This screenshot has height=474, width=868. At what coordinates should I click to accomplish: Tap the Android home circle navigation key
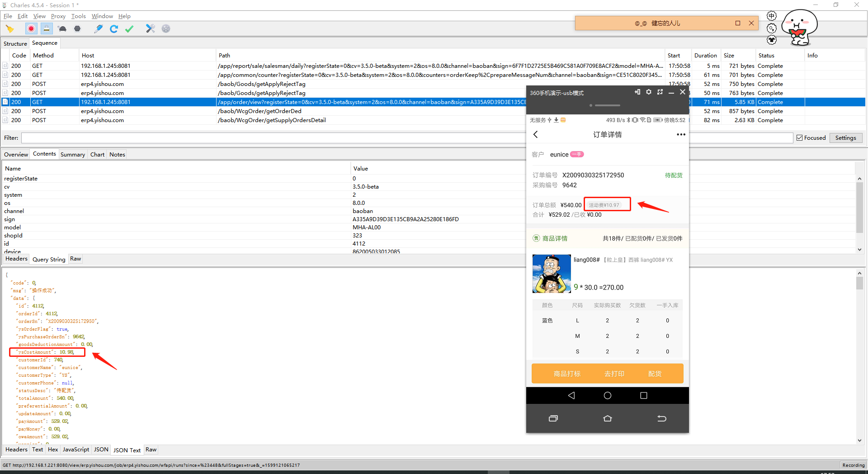pyautogui.click(x=608, y=395)
